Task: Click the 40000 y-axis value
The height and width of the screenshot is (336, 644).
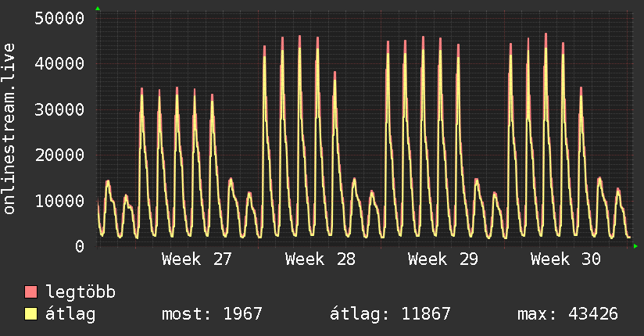Action: tap(59, 63)
